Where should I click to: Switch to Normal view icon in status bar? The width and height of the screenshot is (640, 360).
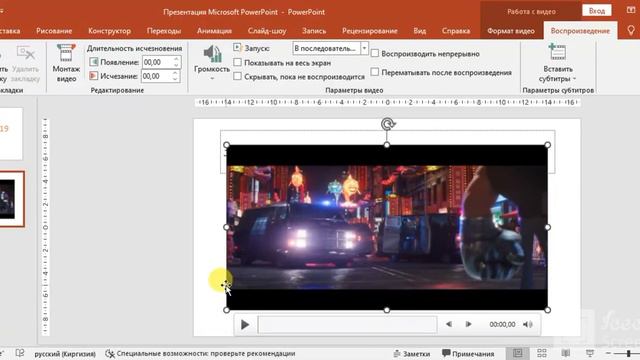517,353
